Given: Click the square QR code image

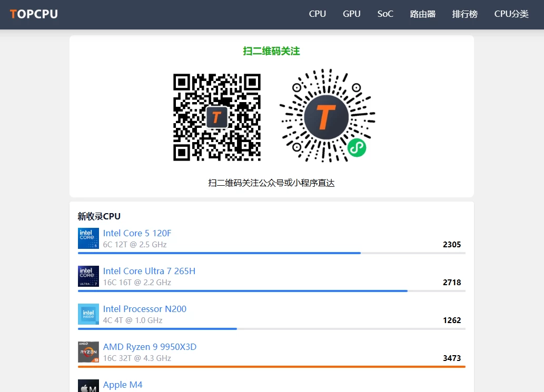Looking at the screenshot, I should click(217, 117).
